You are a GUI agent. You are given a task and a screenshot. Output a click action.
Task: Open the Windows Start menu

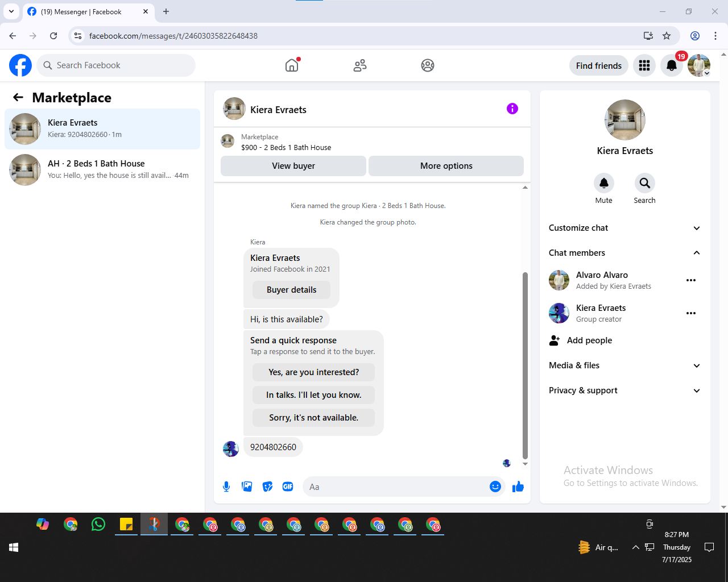tap(14, 547)
